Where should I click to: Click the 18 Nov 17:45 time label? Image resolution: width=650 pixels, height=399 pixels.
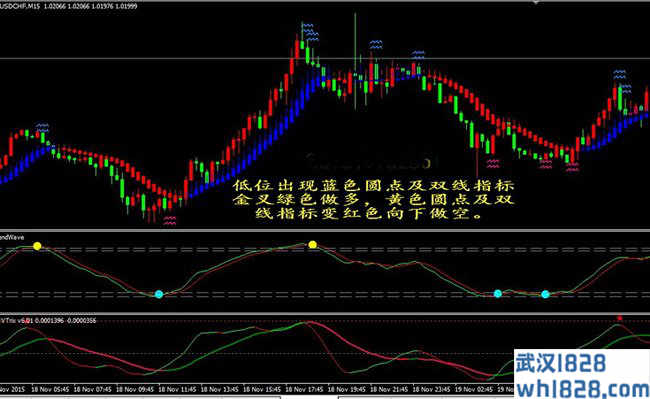point(305,389)
